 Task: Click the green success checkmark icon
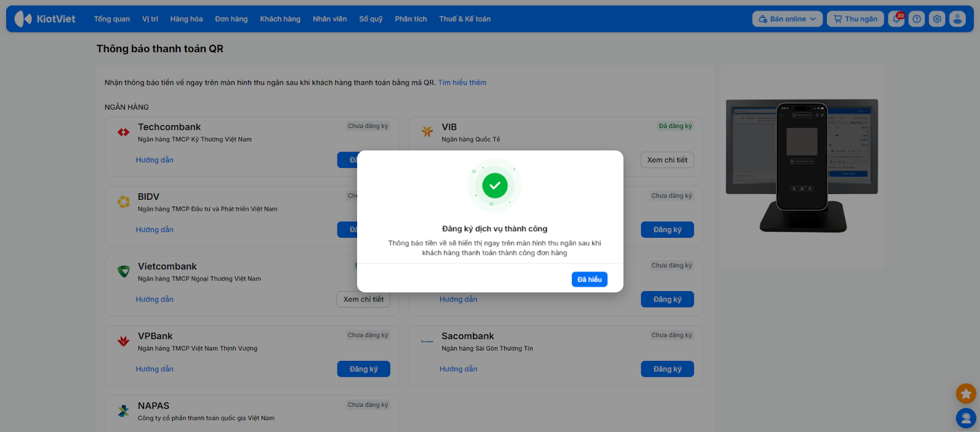click(495, 185)
